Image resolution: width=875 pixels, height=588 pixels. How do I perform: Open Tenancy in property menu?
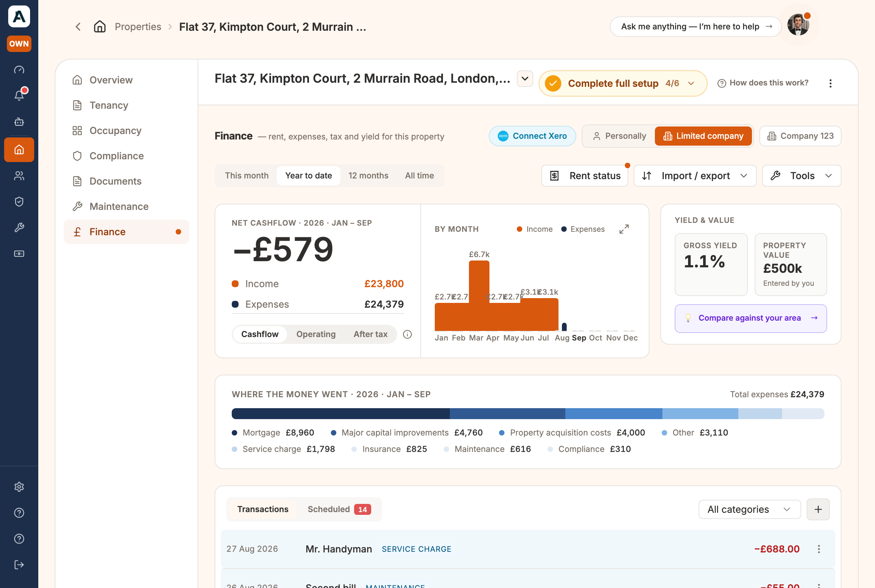point(126,105)
